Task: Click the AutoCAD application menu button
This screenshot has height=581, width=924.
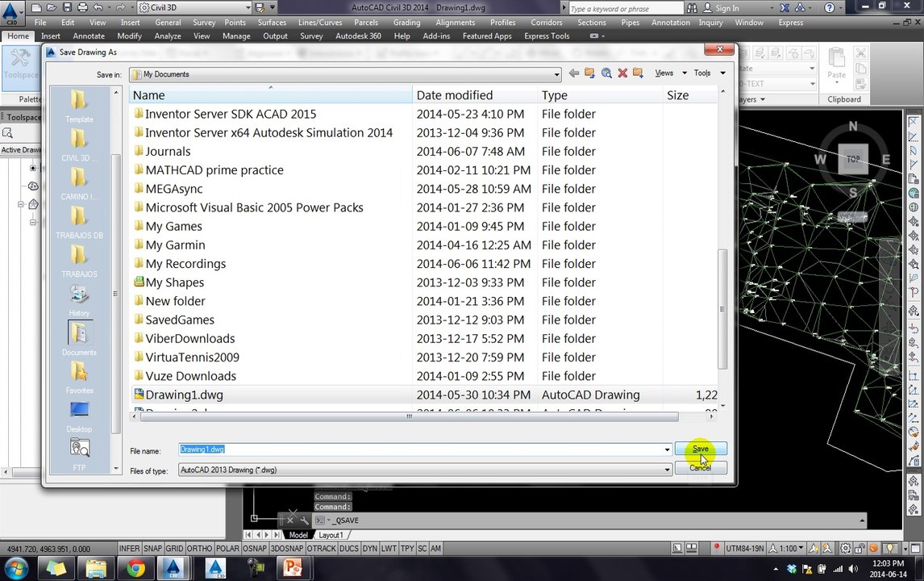Action: [x=11, y=13]
